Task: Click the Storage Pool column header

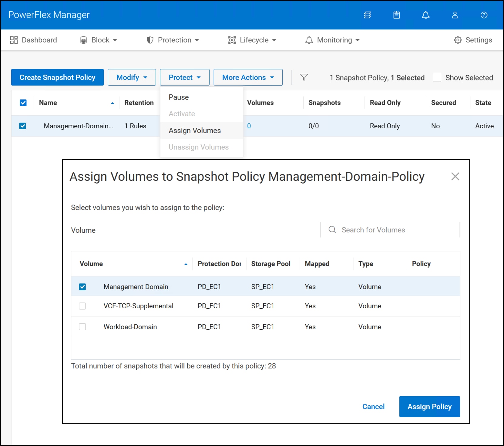Action: coord(271,264)
